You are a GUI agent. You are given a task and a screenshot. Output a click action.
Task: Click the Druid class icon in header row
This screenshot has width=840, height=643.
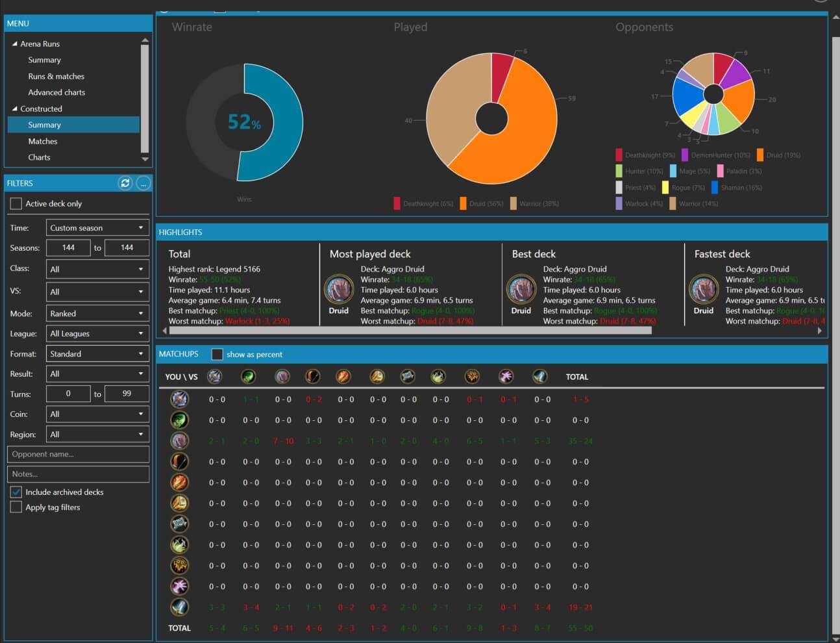[x=282, y=377]
